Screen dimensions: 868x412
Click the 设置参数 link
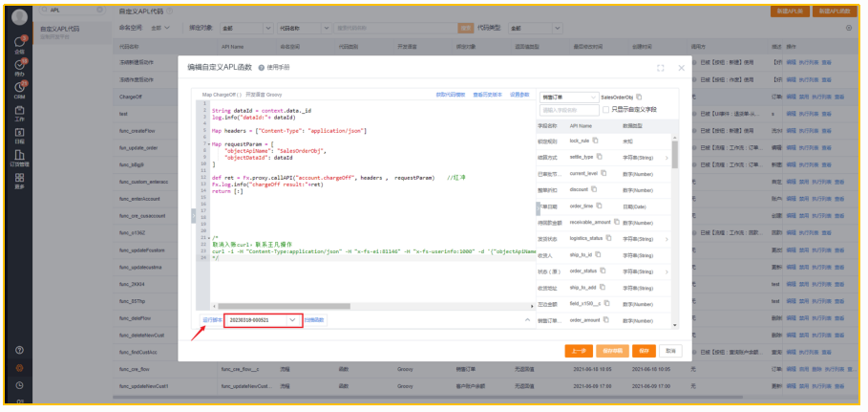click(519, 95)
